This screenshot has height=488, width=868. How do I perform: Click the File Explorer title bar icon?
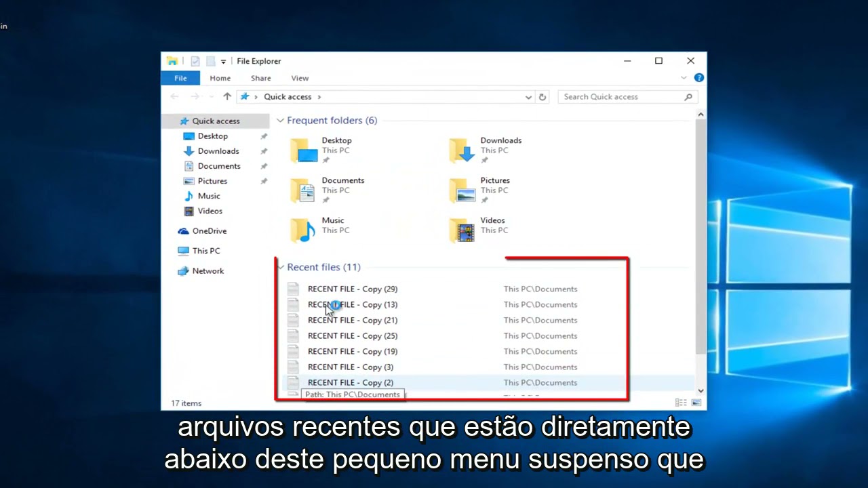click(172, 61)
